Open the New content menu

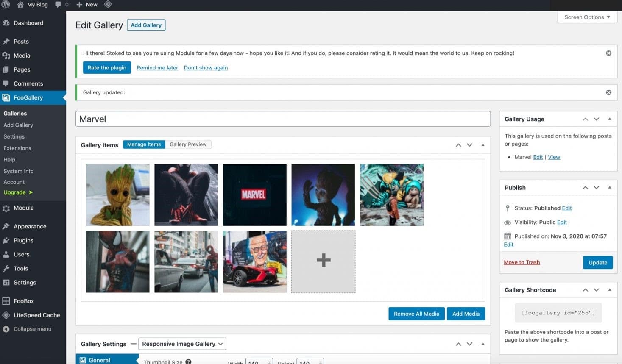(87, 5)
